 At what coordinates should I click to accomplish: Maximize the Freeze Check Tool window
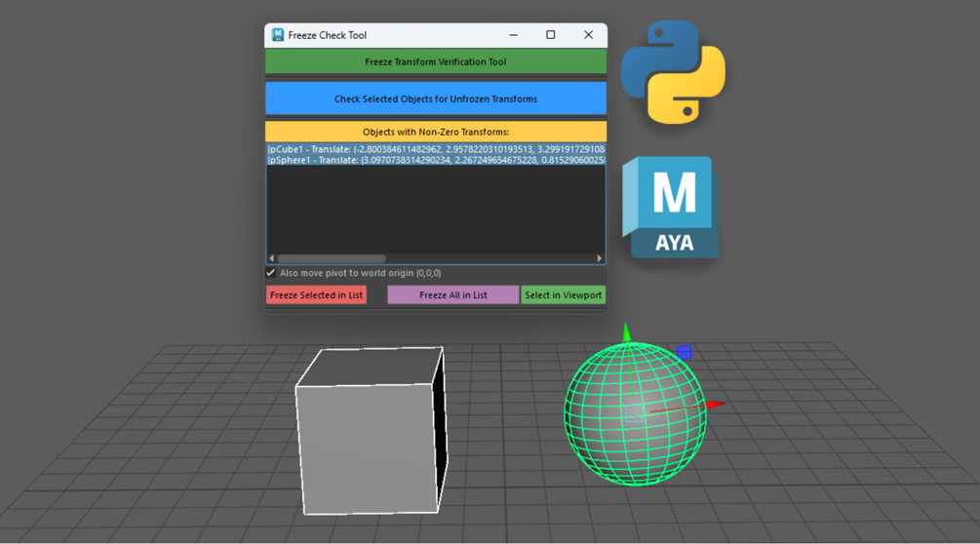point(550,35)
